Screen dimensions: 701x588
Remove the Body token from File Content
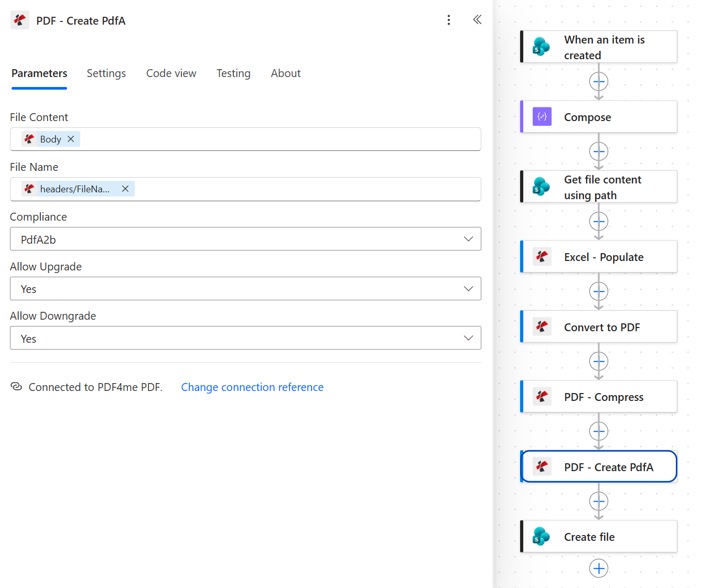71,139
